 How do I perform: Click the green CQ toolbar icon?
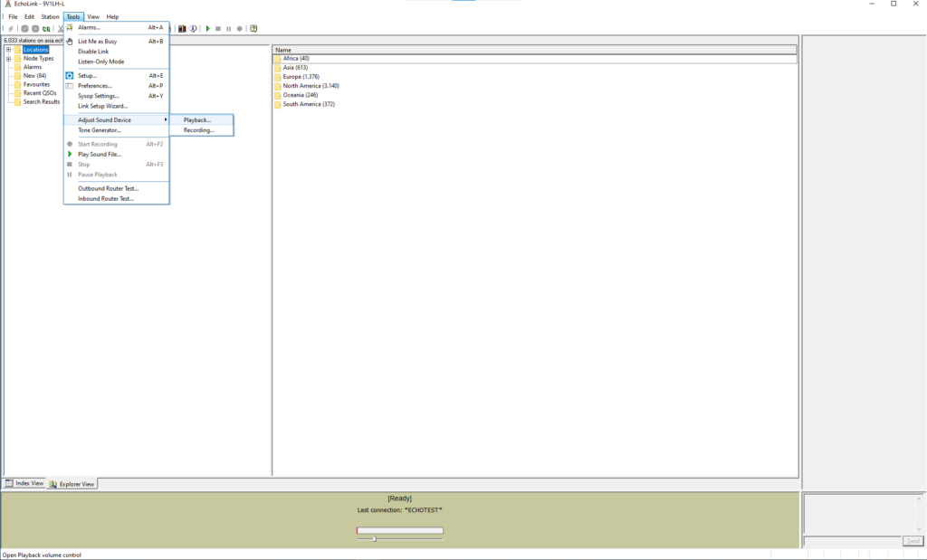click(46, 28)
